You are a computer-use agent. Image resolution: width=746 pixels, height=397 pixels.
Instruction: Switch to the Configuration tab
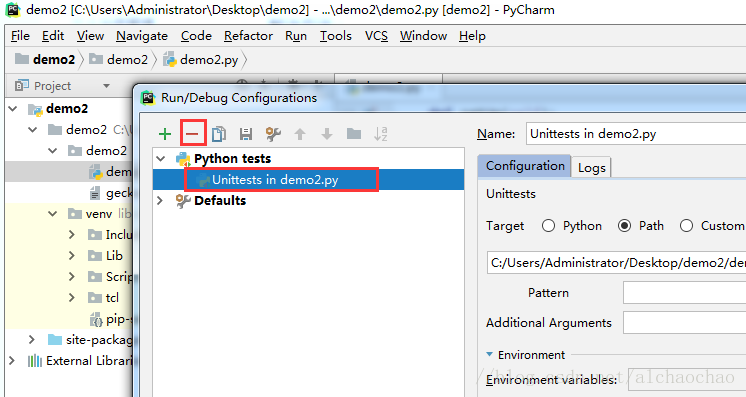pyautogui.click(x=524, y=166)
